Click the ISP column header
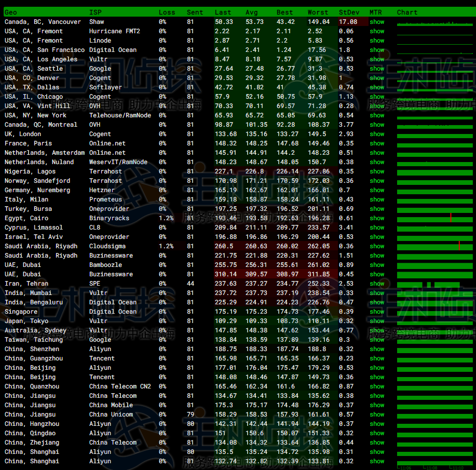476x470 pixels. (x=96, y=12)
